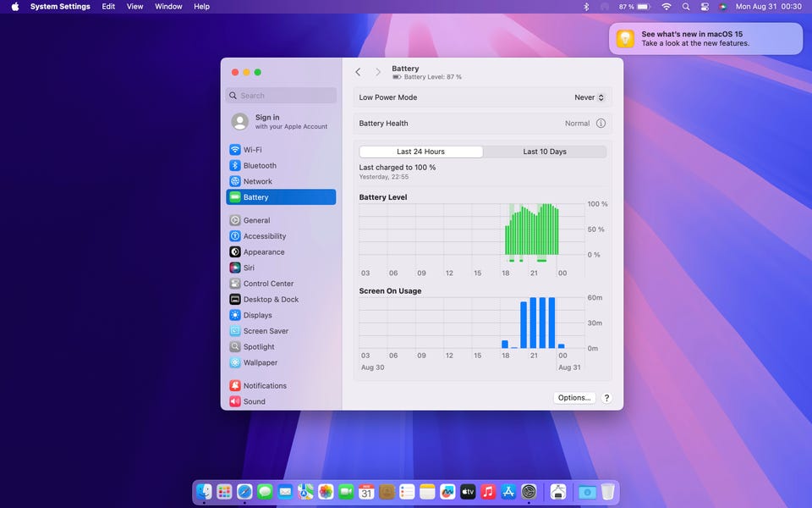
Task: Open the View menu
Action: 134,7
